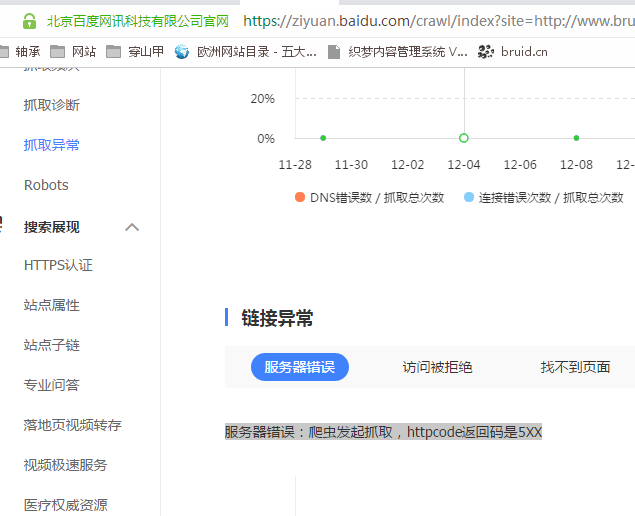Switch to the 找不到页面 tab
The height and width of the screenshot is (516, 635).
[575, 367]
